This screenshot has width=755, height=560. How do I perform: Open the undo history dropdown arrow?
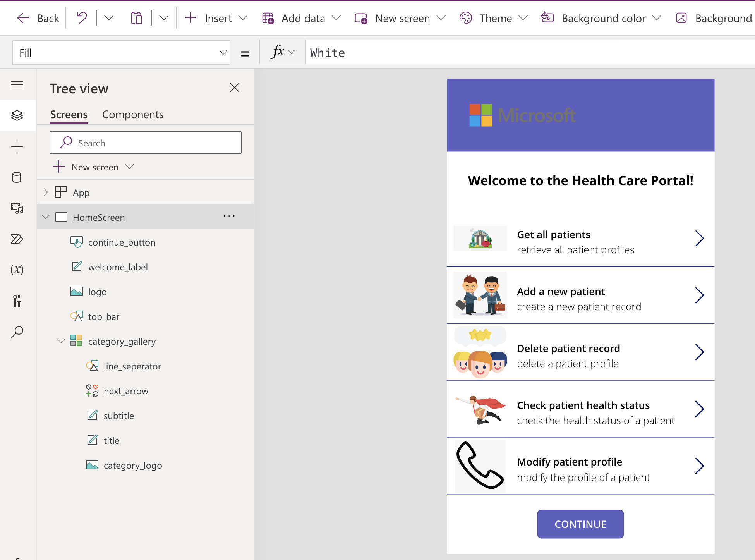click(x=109, y=18)
